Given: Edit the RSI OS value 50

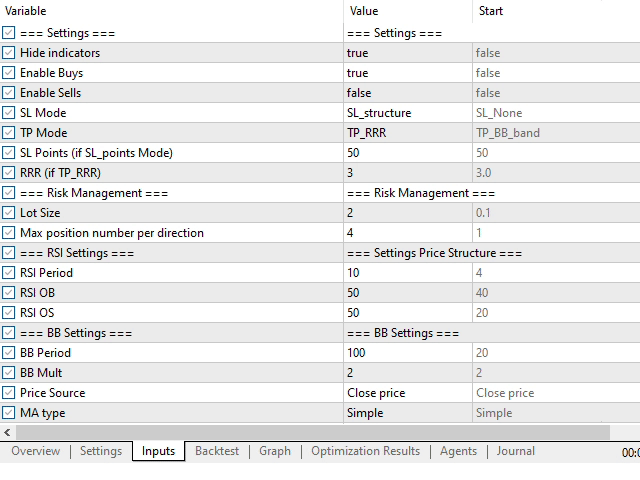Looking at the screenshot, I should click(x=408, y=313).
